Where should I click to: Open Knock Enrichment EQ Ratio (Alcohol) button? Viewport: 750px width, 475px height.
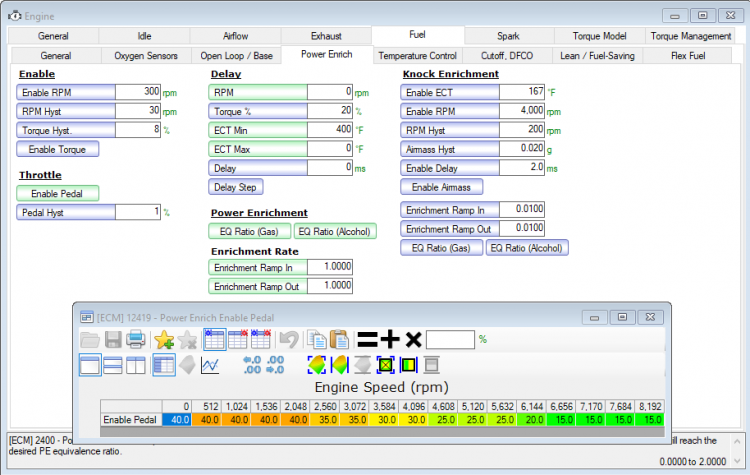(527, 248)
